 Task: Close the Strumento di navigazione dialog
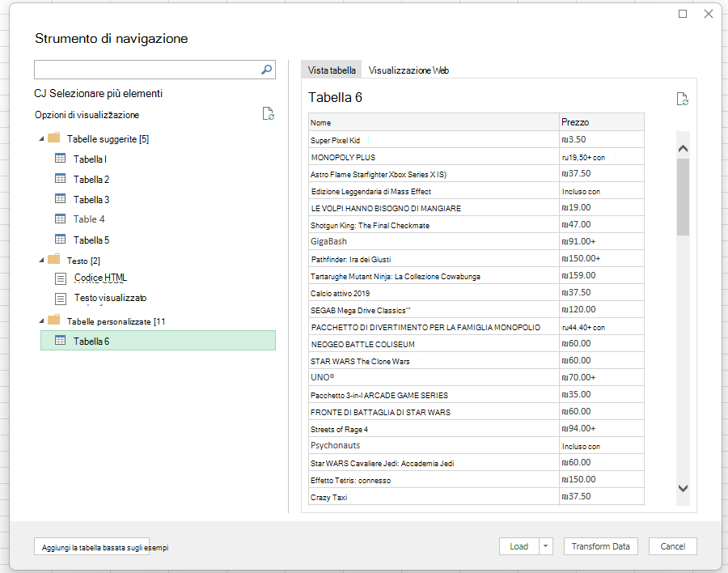(708, 14)
